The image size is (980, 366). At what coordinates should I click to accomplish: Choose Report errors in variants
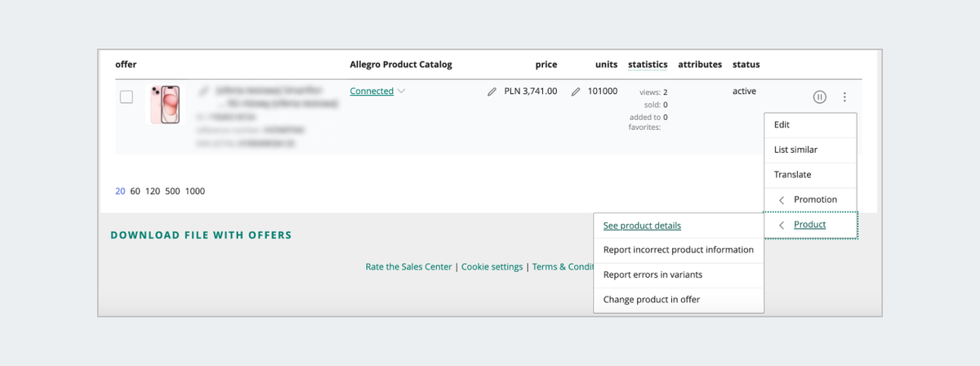(653, 274)
